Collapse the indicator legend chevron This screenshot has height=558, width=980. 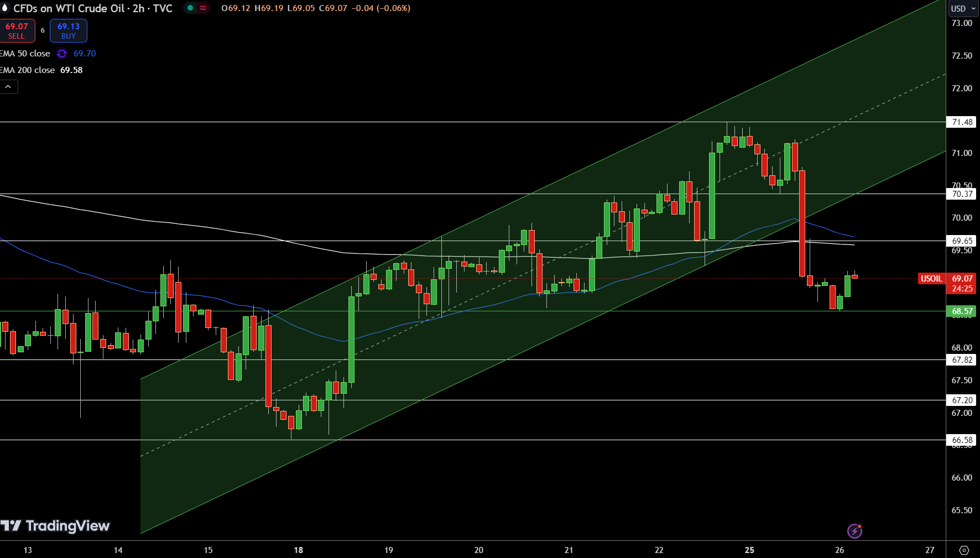8,87
